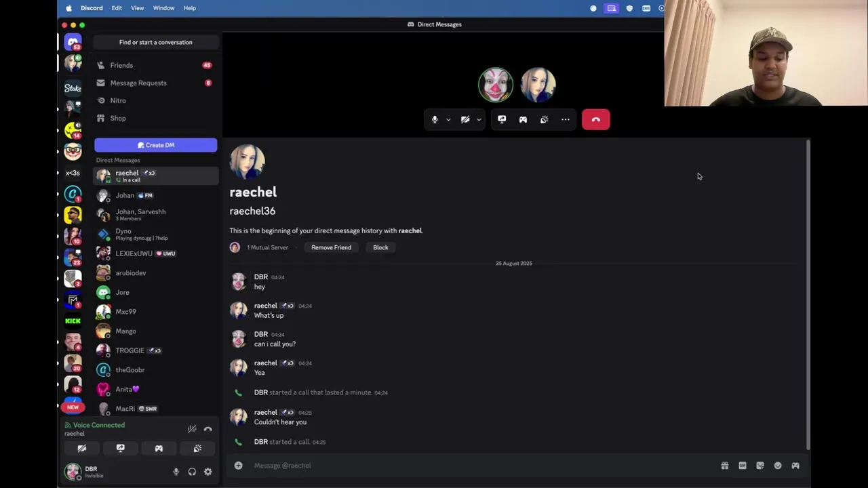The width and height of the screenshot is (868, 488).
Task: Open Discord home direct messages icon
Action: 73,42
